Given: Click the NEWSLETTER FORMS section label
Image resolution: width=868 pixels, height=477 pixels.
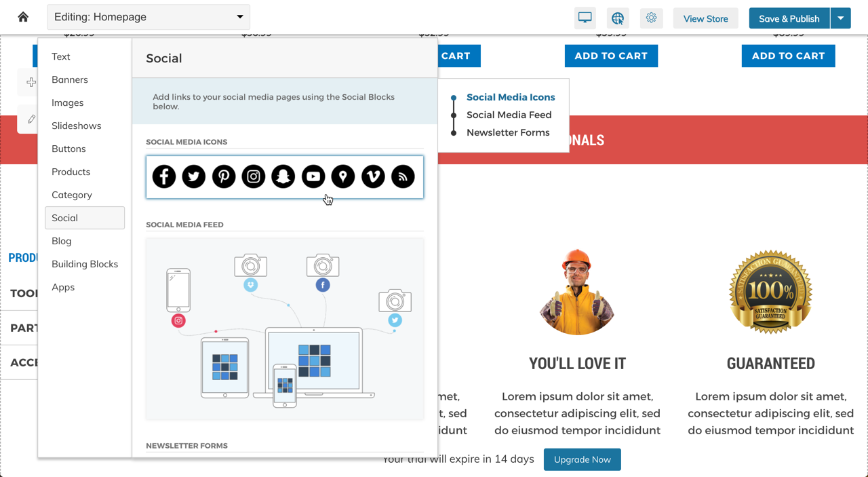Looking at the screenshot, I should (x=186, y=446).
